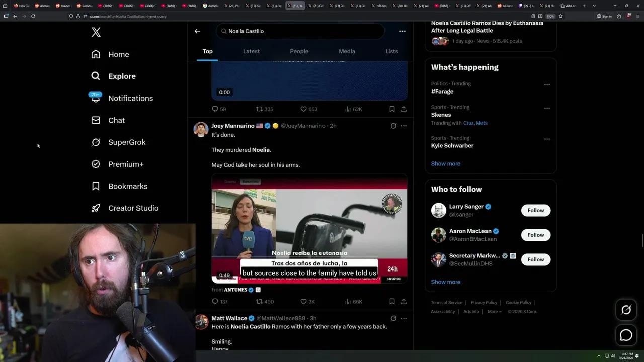Screen dimensions: 644x362
Task: Like Joey Mannarino's post with 3K likes
Action: point(307,302)
